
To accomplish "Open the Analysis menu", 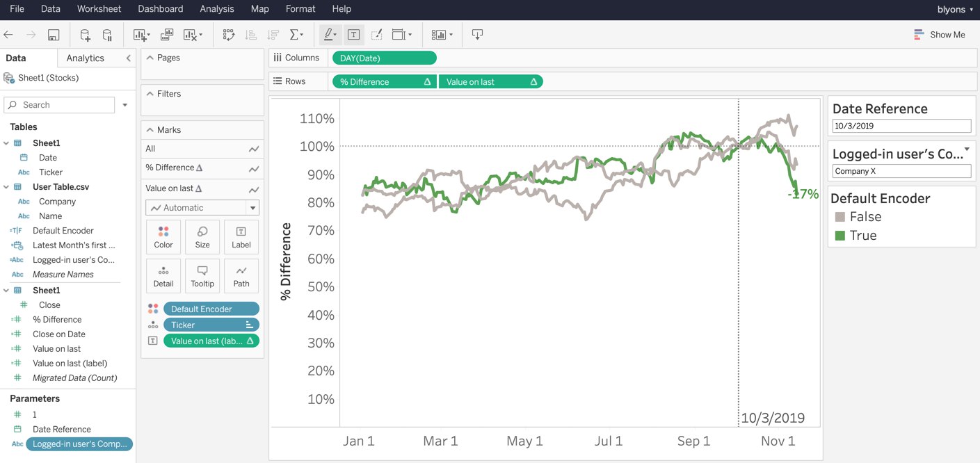I will [x=217, y=9].
